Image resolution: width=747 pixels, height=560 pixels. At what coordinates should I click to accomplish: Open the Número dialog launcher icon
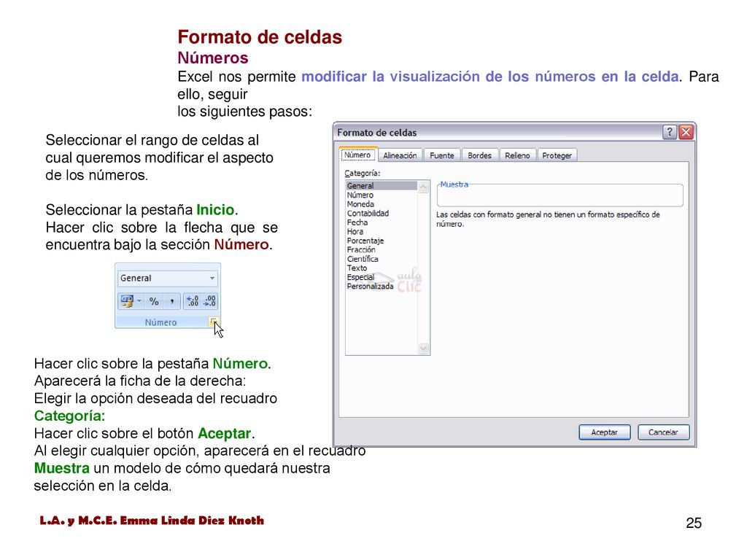coord(214,322)
